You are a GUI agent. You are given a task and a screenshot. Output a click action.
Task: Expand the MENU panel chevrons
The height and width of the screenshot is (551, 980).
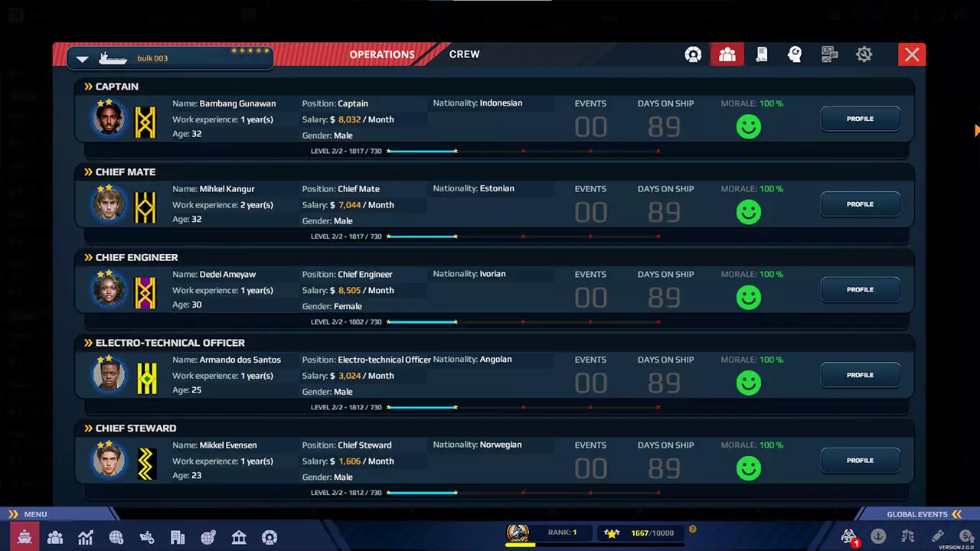pyautogui.click(x=13, y=514)
